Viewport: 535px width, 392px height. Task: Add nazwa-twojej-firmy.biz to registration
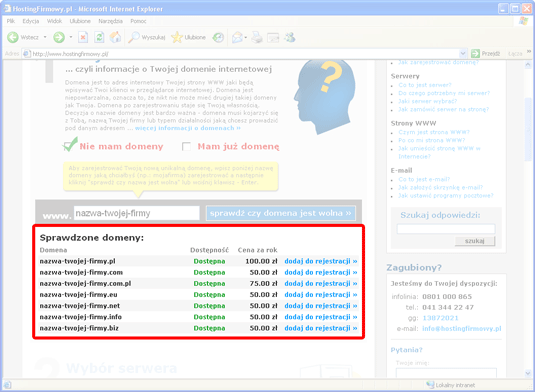(x=321, y=328)
